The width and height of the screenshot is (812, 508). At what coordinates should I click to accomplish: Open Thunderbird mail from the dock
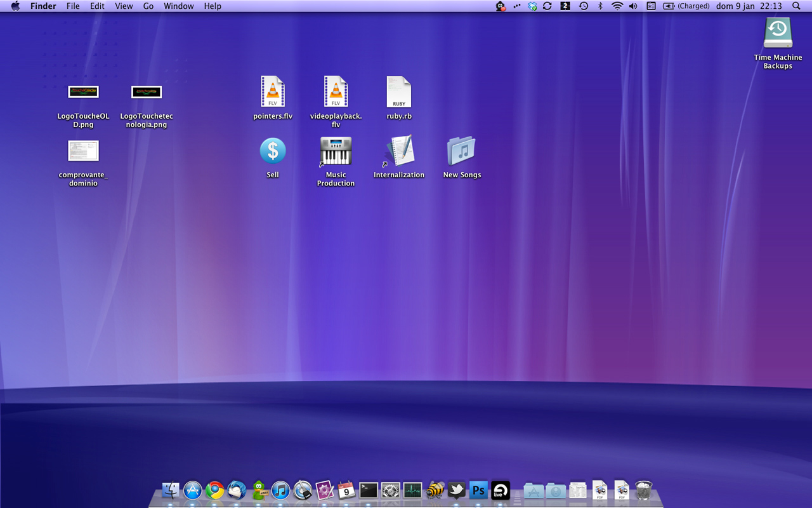[237, 490]
